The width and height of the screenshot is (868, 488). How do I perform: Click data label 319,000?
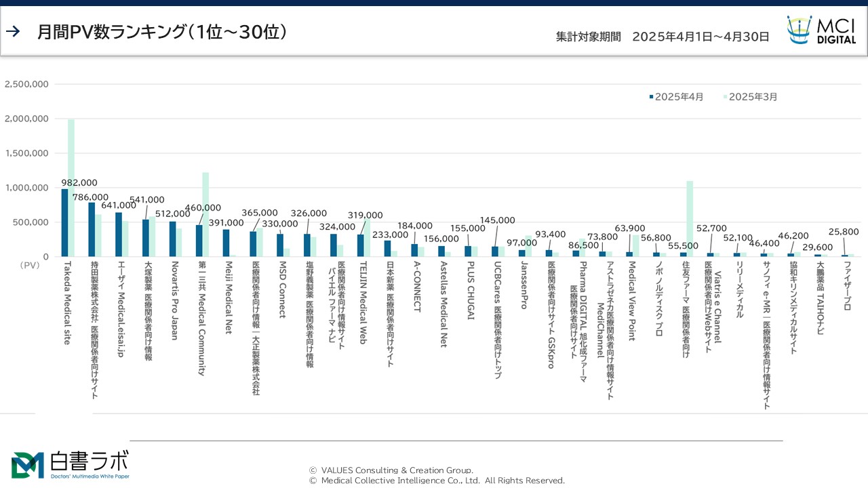pos(365,215)
